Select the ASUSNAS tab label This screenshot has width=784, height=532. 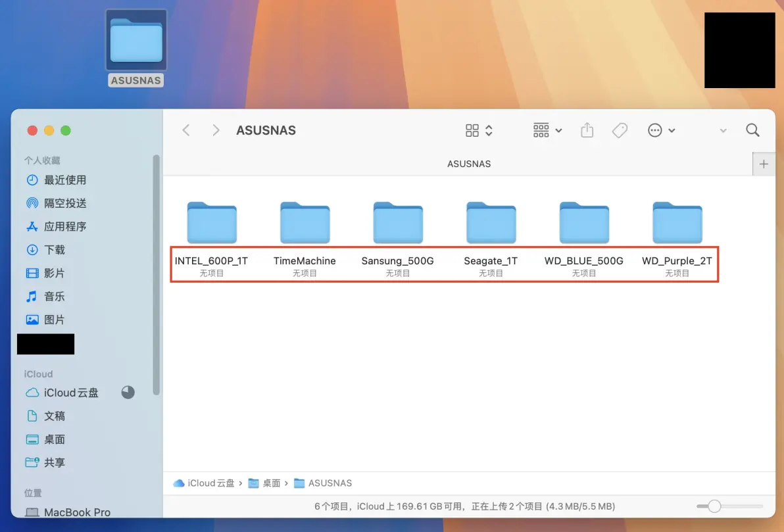click(x=469, y=164)
